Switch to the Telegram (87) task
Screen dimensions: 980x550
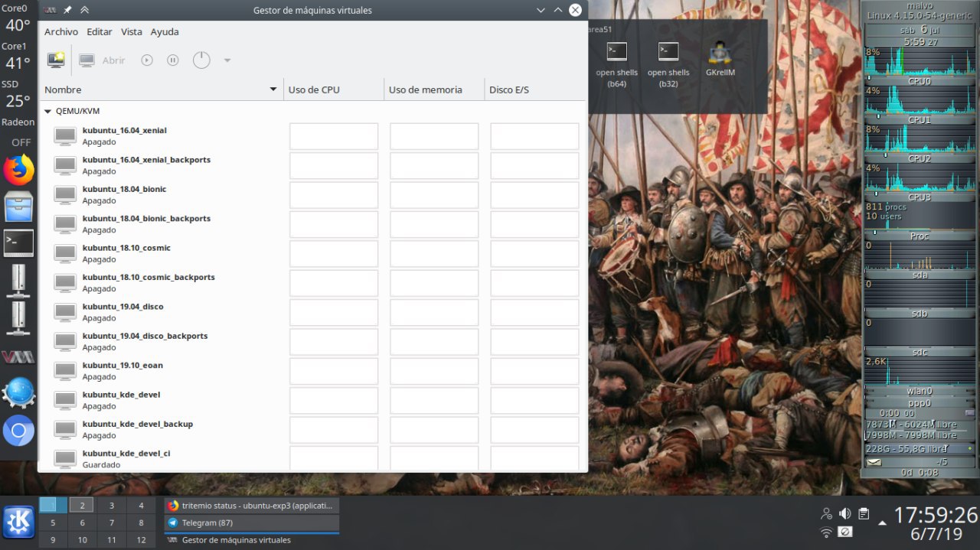pos(251,522)
